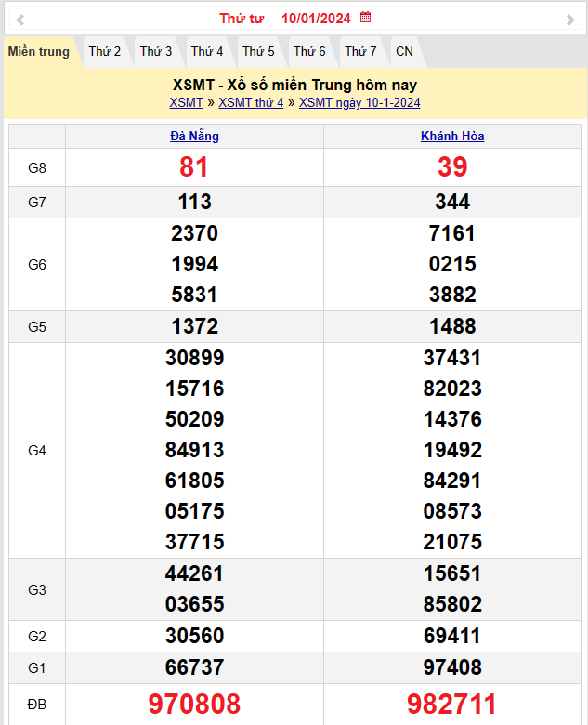The width and height of the screenshot is (588, 725).
Task: Click the G5 number 1372
Action: pyautogui.click(x=195, y=326)
